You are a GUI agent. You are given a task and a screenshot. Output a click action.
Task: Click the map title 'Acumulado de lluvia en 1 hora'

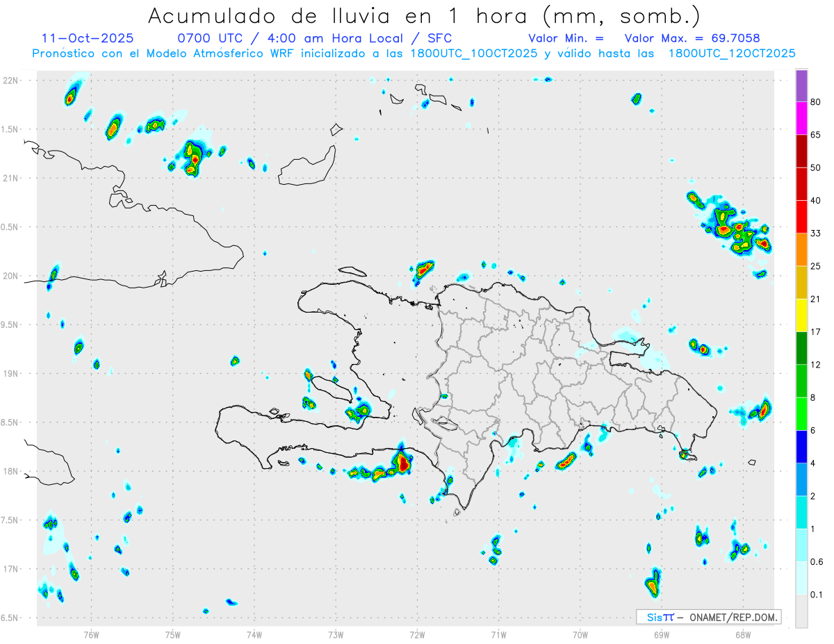[x=340, y=15]
